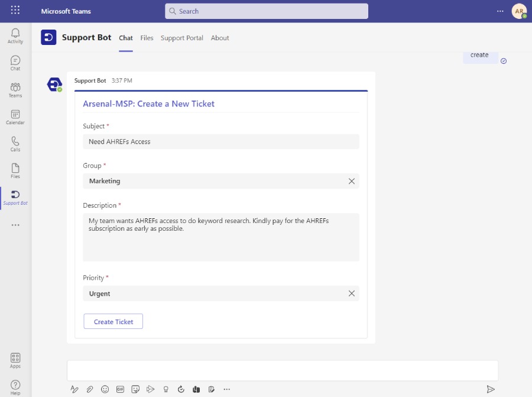
Task: Insert a GIF into the chat
Action: 120,389
